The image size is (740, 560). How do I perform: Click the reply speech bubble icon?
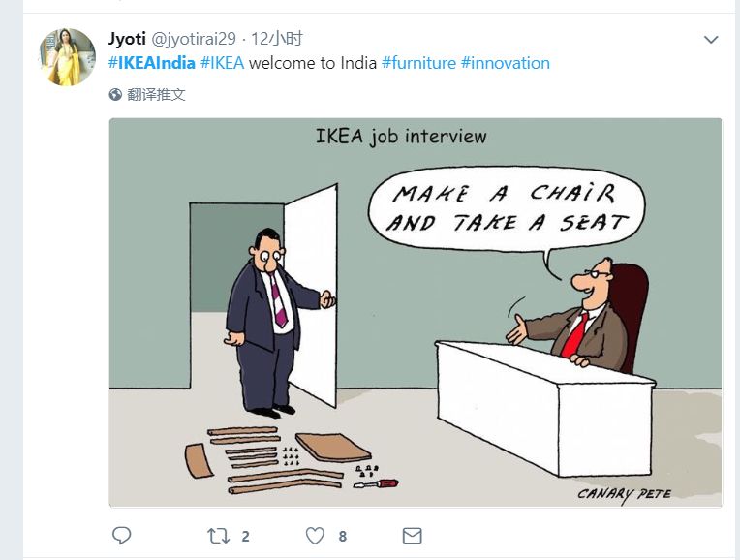pos(121,536)
